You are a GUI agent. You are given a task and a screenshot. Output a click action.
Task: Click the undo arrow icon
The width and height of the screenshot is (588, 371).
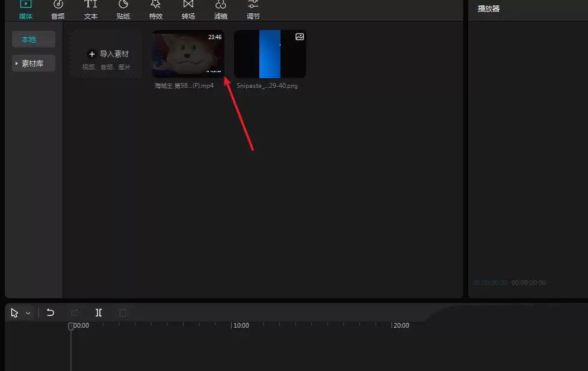coord(51,312)
